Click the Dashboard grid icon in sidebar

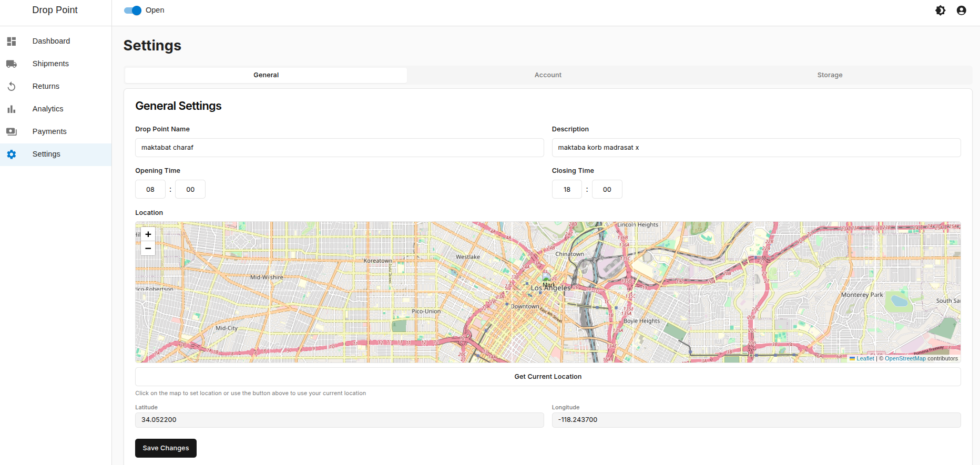click(x=12, y=41)
